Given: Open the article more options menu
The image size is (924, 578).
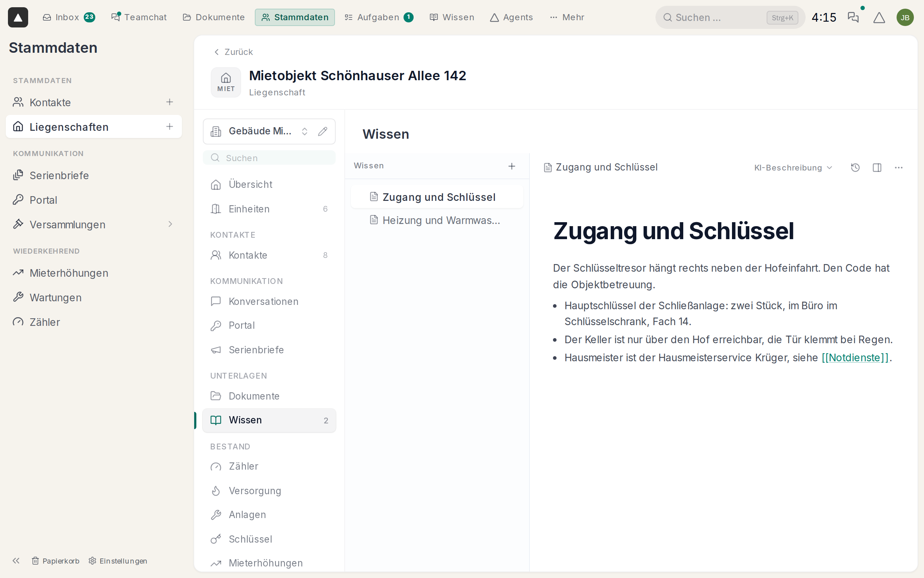Looking at the screenshot, I should pyautogui.click(x=899, y=168).
